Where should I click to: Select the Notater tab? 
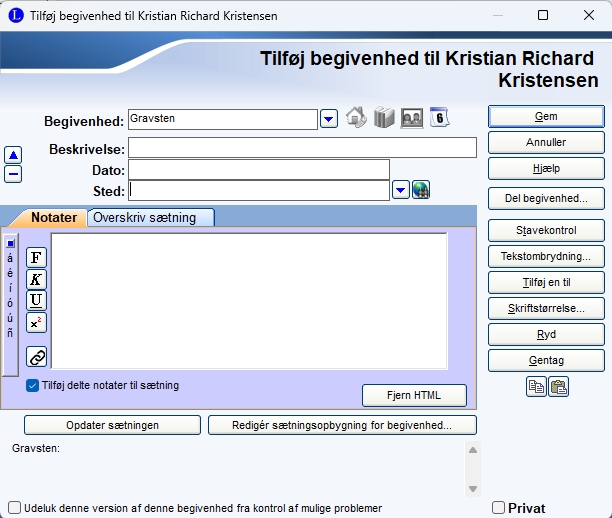53,217
